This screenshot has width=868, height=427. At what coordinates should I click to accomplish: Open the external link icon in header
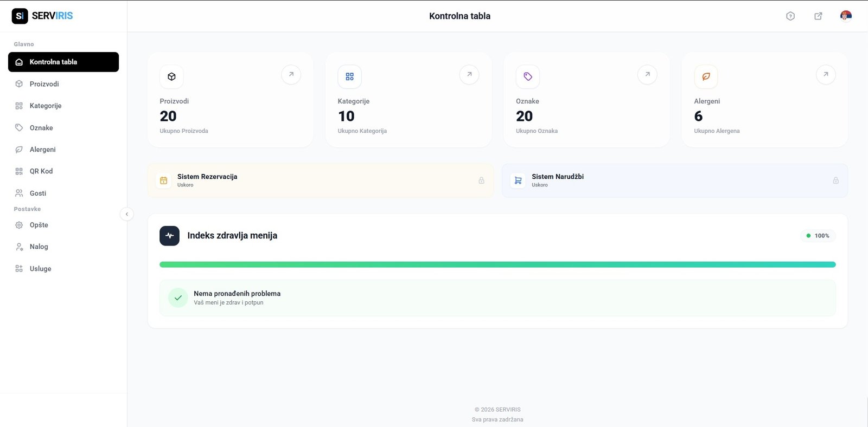pos(818,16)
